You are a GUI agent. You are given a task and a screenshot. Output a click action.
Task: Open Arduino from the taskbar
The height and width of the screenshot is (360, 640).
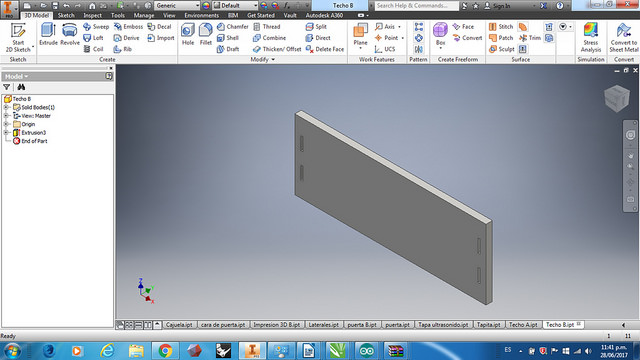(x=367, y=351)
